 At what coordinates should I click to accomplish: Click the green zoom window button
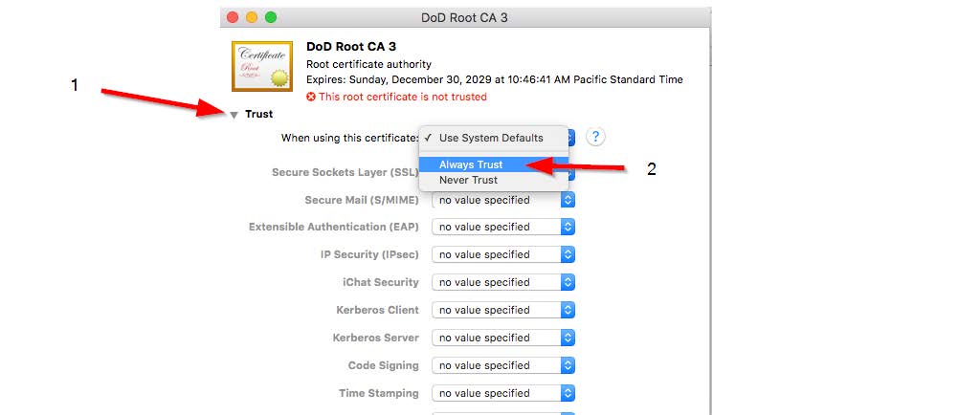click(271, 17)
